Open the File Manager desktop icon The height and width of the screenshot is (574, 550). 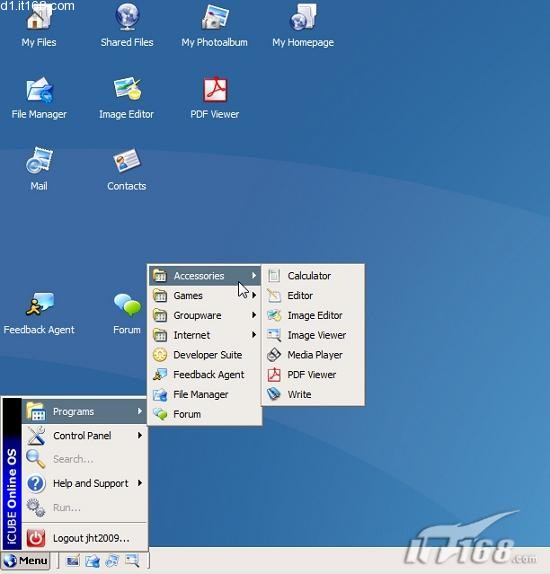[x=39, y=98]
